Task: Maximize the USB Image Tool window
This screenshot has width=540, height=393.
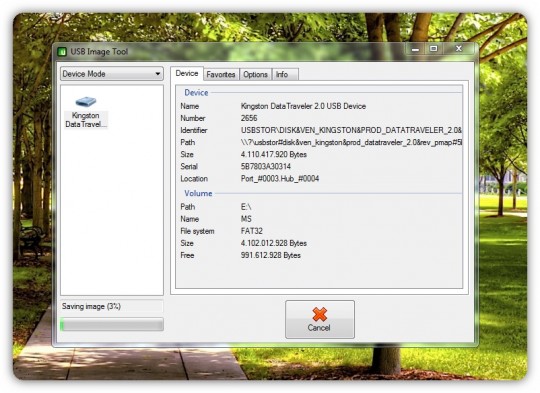Action: click(434, 49)
